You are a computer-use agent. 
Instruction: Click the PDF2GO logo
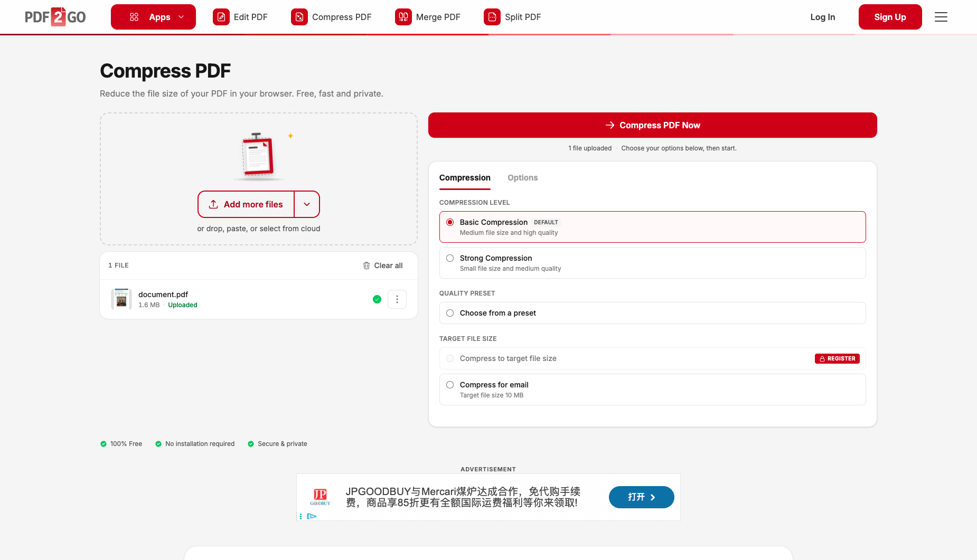[x=55, y=17]
